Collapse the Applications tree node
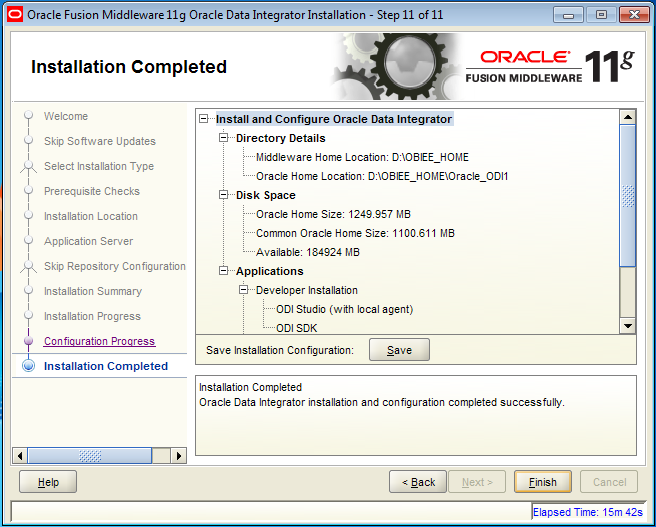 pos(224,271)
